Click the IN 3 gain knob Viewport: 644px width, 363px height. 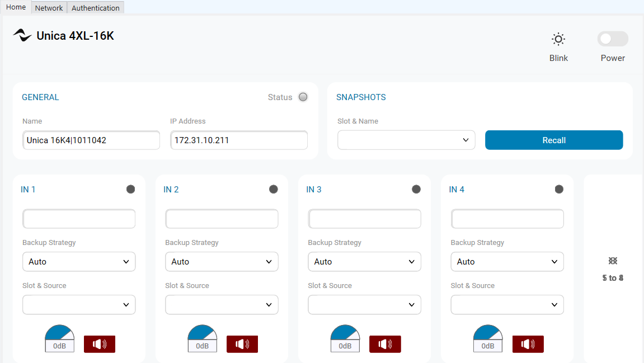345,332
